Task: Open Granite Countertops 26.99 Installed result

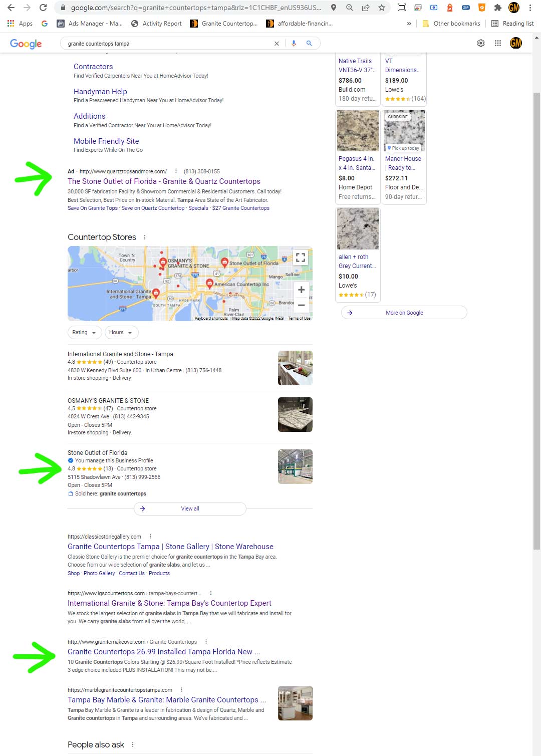Action: tap(164, 652)
